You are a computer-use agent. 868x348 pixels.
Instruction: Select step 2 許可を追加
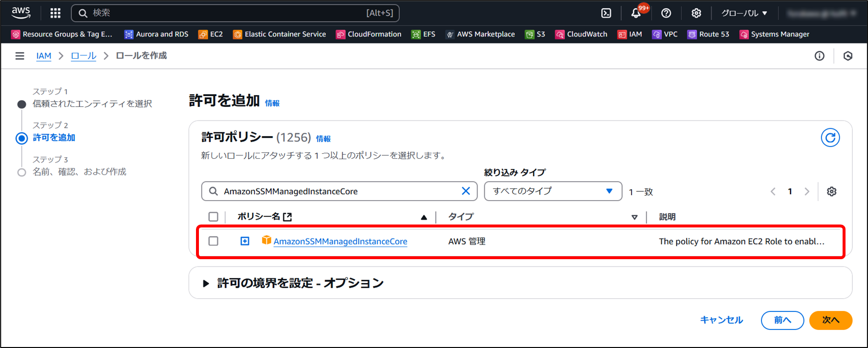(x=54, y=138)
